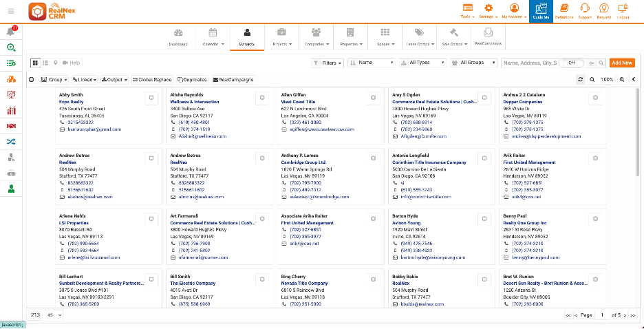This screenshot has width=644, height=329.
Task: Click the Request lightbulb icon
Action: tap(604, 11)
